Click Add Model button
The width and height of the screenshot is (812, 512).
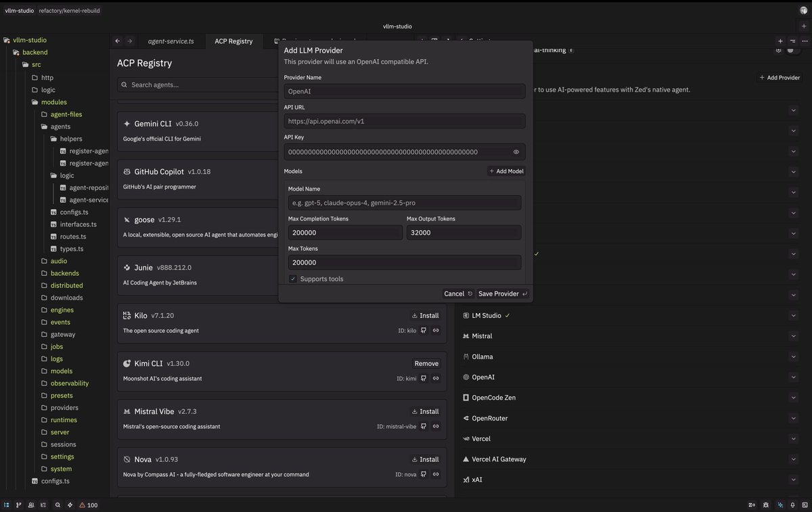(x=506, y=171)
